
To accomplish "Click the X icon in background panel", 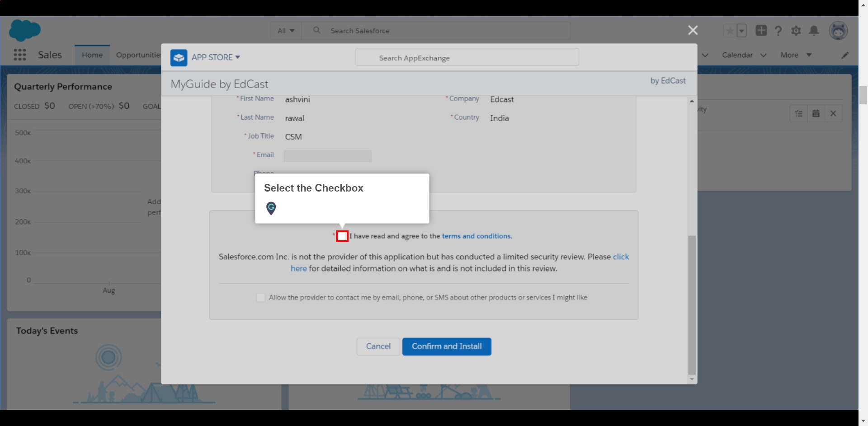I will point(833,113).
